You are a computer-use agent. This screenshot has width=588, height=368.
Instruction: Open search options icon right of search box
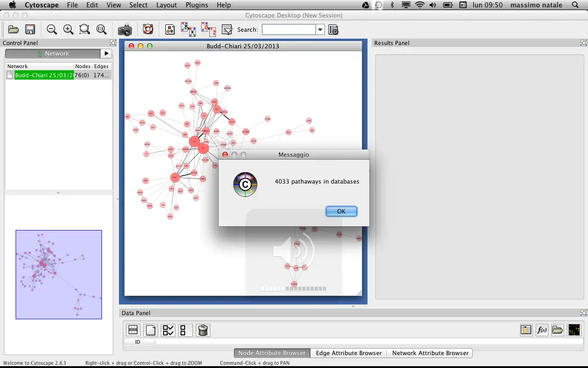(334, 29)
